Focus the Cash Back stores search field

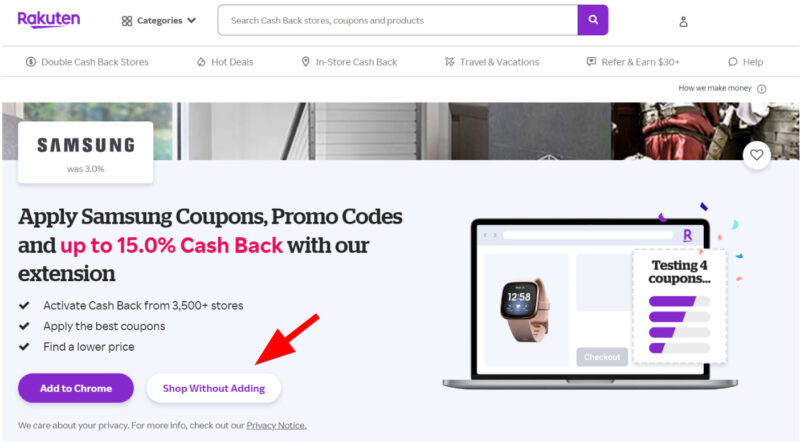click(397, 20)
